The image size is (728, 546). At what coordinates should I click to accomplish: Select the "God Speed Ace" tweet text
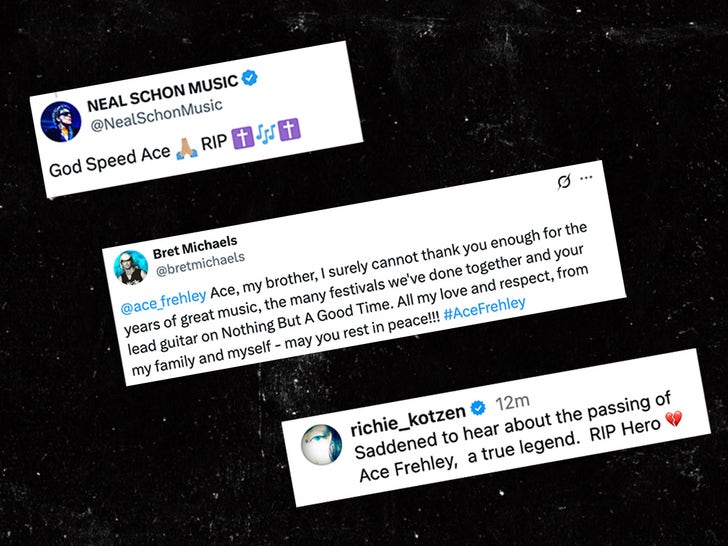[106, 166]
